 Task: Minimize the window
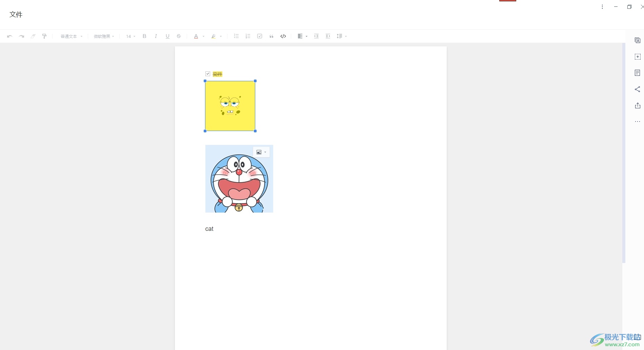point(616,7)
